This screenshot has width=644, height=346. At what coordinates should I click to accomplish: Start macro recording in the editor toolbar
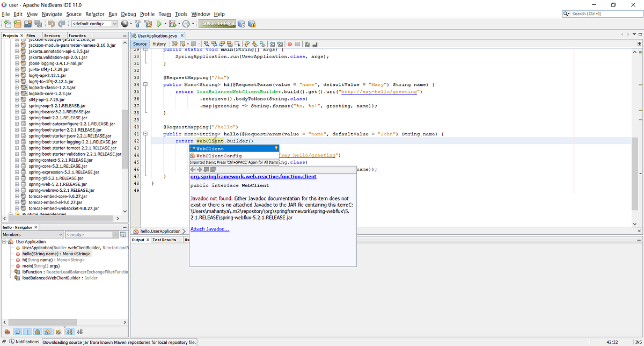pyautogui.click(x=289, y=44)
